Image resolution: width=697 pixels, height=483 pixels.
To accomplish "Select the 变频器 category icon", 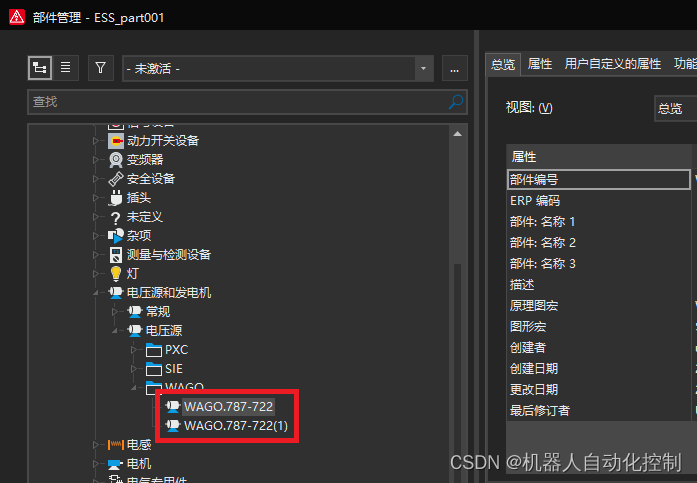I will [116, 160].
